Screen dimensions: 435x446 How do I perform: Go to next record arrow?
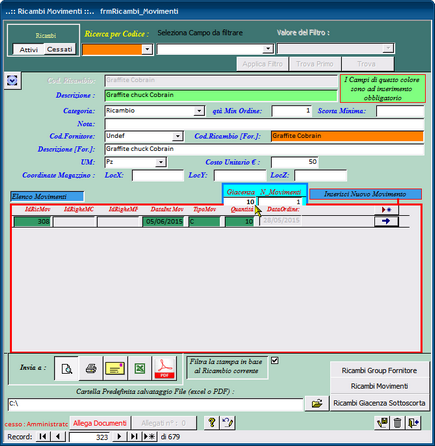(x=119, y=436)
